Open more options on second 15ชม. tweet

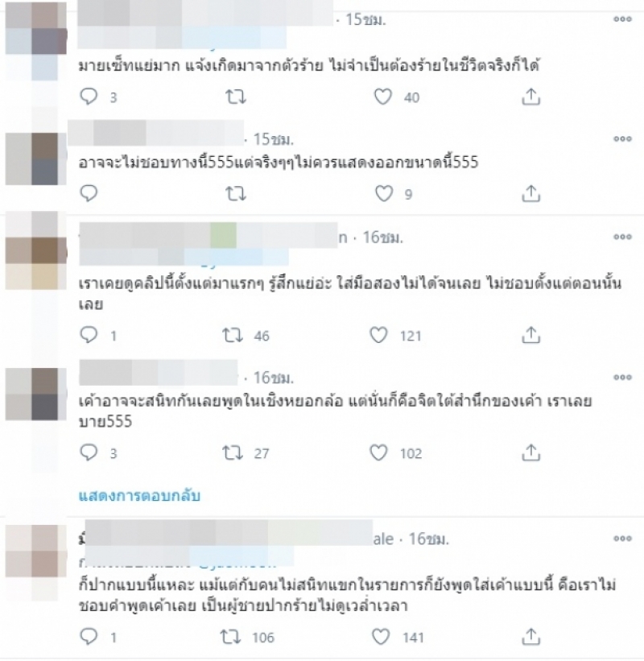coord(622,138)
